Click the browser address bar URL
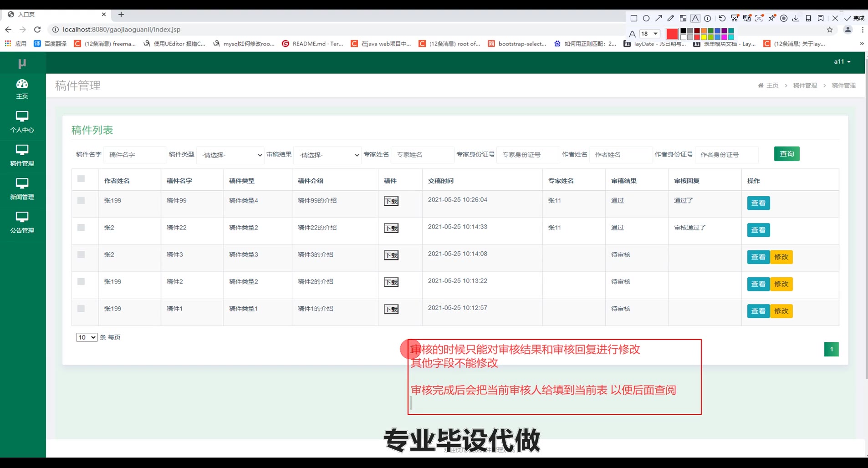The width and height of the screenshot is (868, 468). [122, 30]
